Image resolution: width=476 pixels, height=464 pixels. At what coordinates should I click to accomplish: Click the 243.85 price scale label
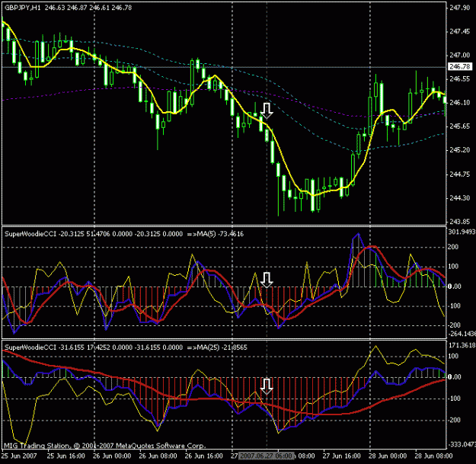point(459,222)
